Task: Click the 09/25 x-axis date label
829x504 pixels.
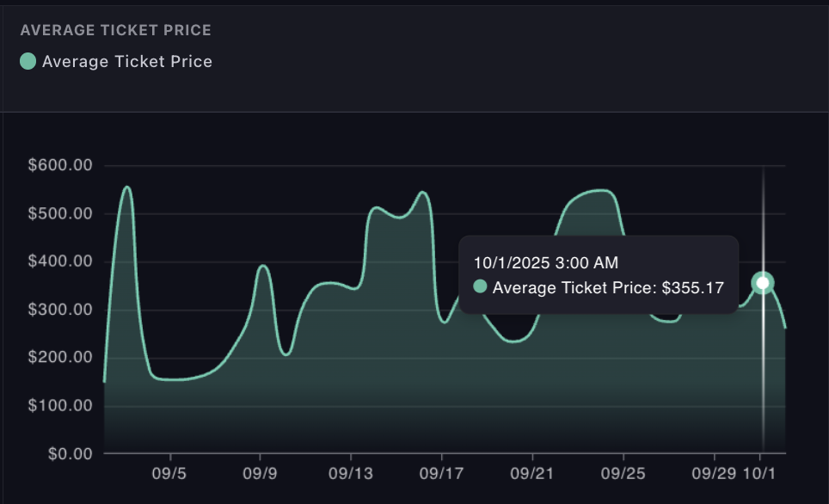Action: pyautogui.click(x=623, y=474)
